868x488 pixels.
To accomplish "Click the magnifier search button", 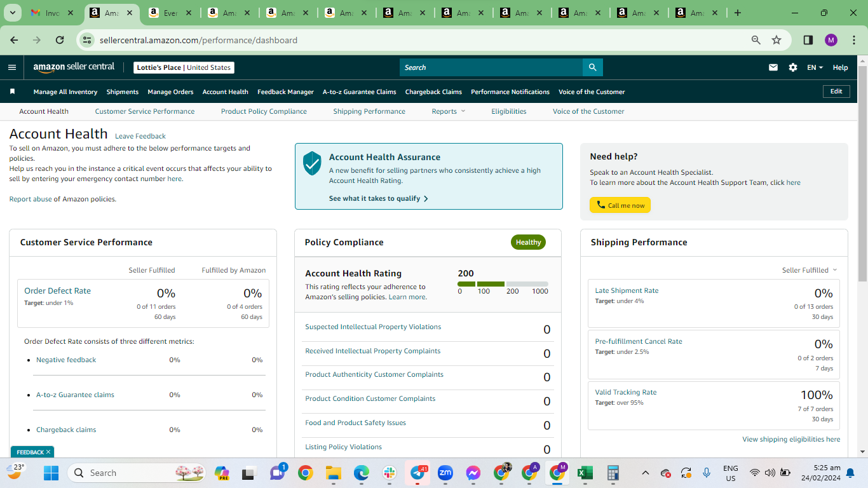I will point(592,67).
